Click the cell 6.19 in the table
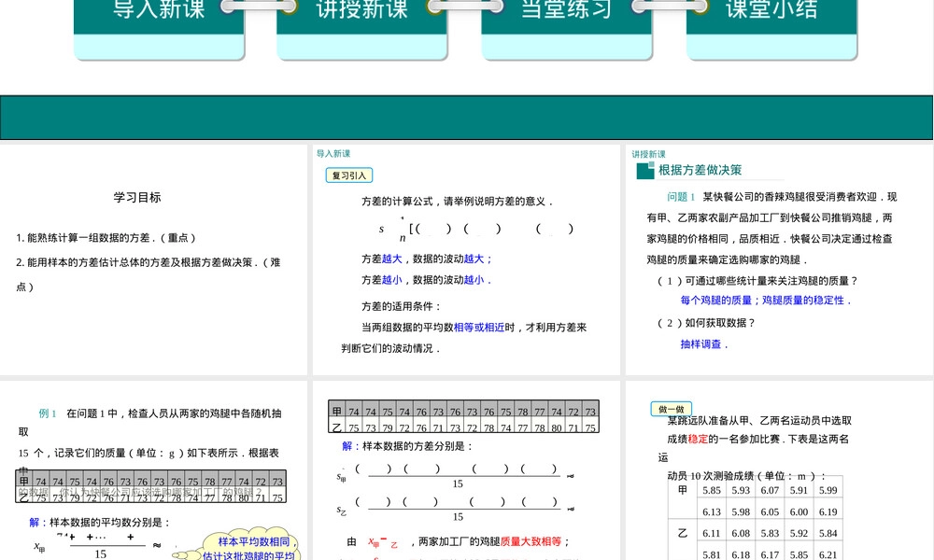The width and height of the screenshot is (934, 560). [x=828, y=511]
